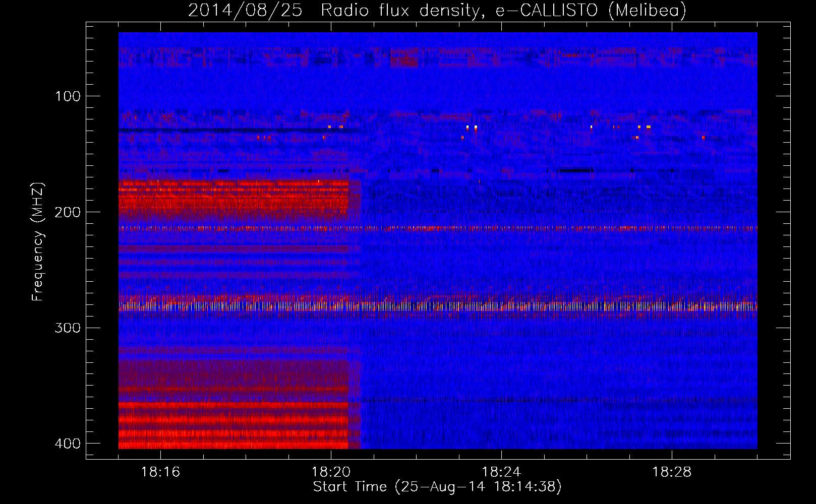Screen dimensions: 816x504
Task: Click the date '2014/08/25' in the title
Action: 245,11
